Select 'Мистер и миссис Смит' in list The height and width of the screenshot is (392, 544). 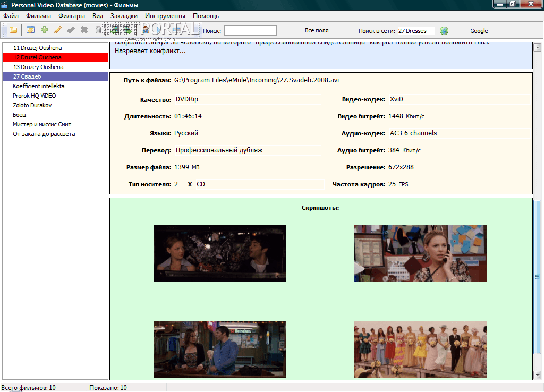point(42,124)
